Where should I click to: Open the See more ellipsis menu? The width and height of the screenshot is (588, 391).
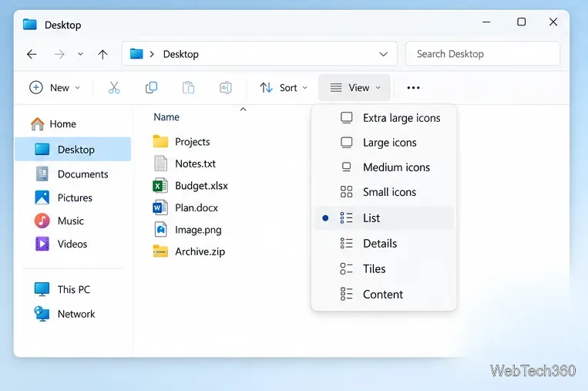click(413, 88)
